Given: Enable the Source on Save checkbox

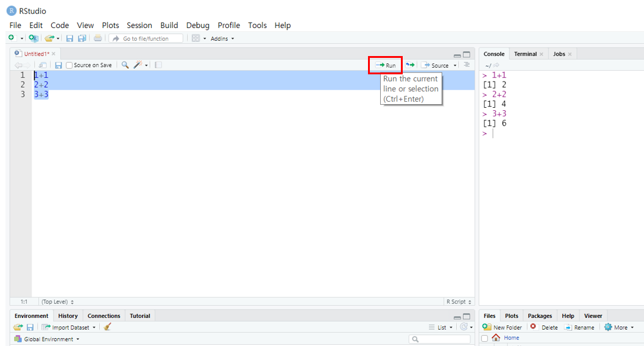Looking at the screenshot, I should tap(69, 65).
